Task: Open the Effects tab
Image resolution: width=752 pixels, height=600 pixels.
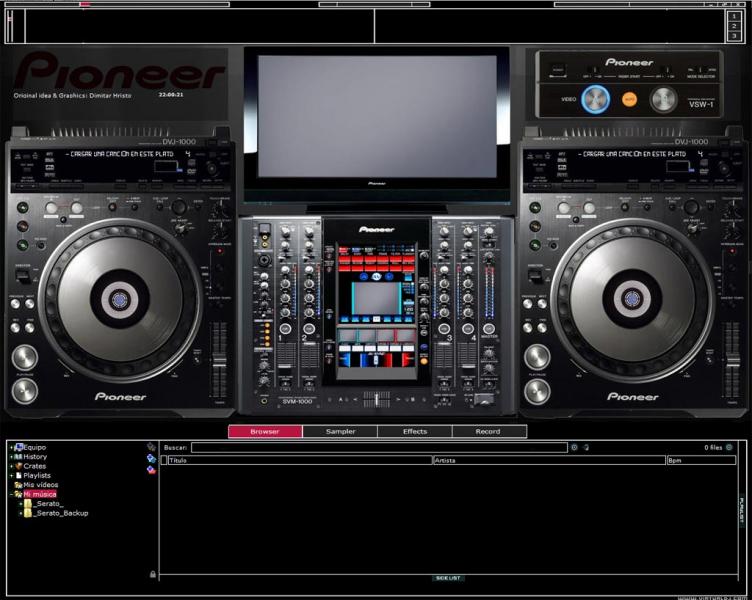Action: click(x=415, y=431)
